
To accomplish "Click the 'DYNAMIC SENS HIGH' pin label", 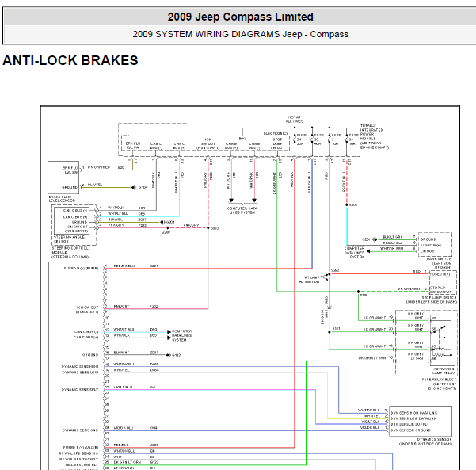I will [x=80, y=366].
